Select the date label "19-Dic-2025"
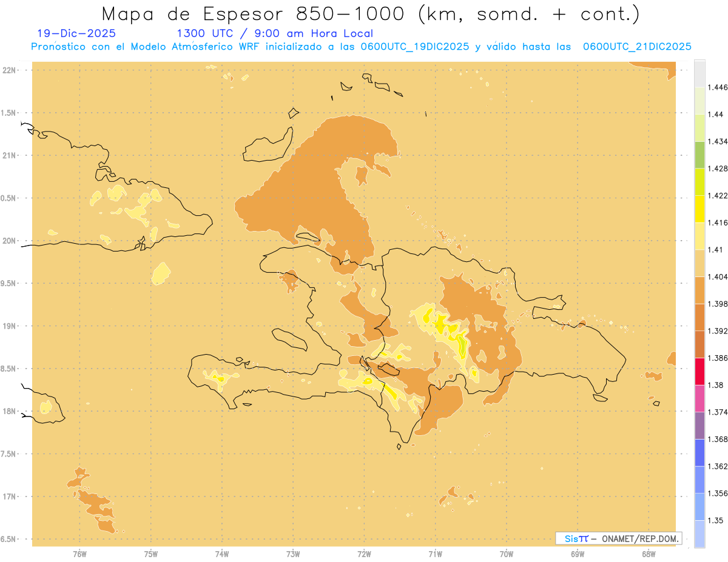The height and width of the screenshot is (562, 728). tap(76, 33)
